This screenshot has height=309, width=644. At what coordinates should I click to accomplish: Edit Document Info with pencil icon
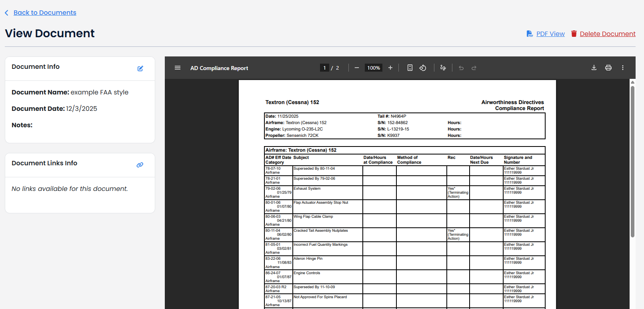point(140,68)
